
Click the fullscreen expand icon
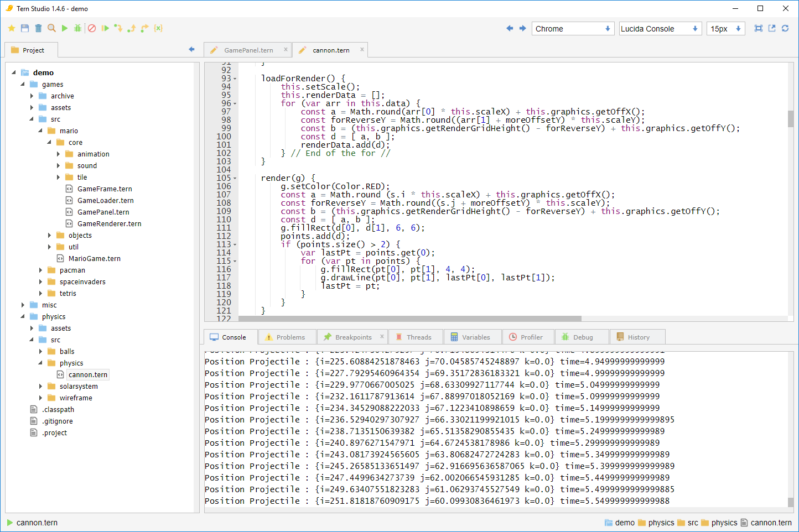tap(759, 28)
